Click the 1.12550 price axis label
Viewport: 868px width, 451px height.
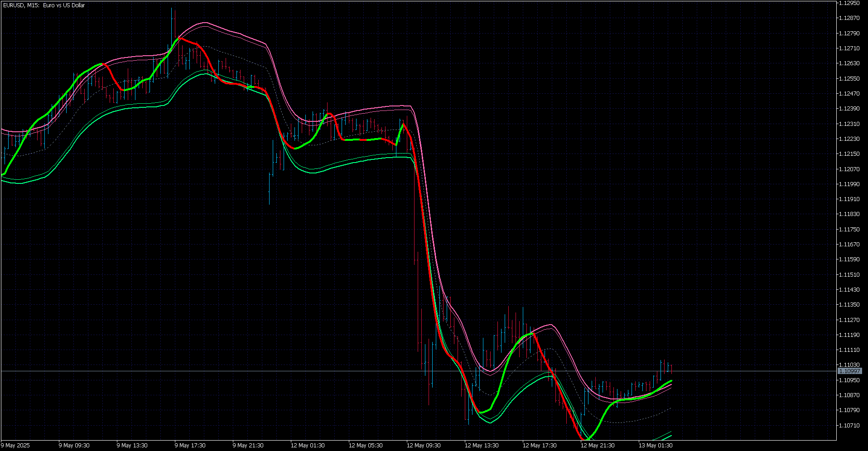(x=849, y=79)
